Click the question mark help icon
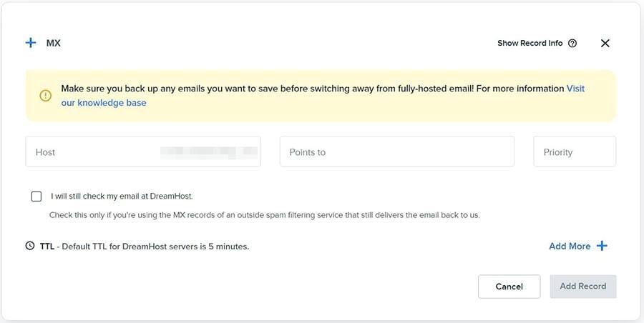 572,43
